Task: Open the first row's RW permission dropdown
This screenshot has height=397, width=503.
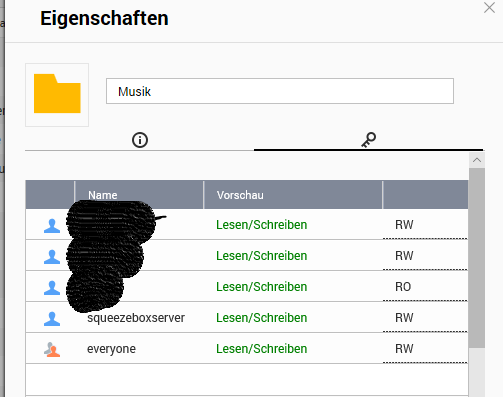Action: click(x=425, y=225)
